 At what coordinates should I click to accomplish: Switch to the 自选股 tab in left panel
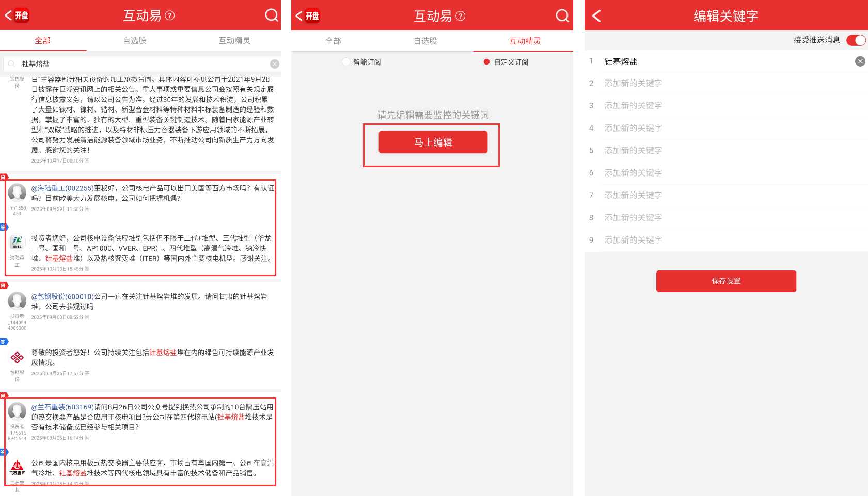(134, 40)
